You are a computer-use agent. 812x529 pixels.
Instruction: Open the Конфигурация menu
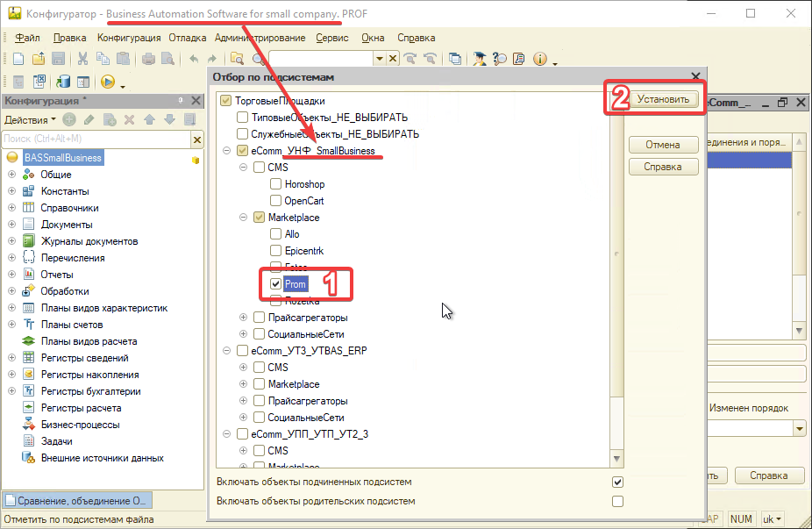(x=129, y=38)
